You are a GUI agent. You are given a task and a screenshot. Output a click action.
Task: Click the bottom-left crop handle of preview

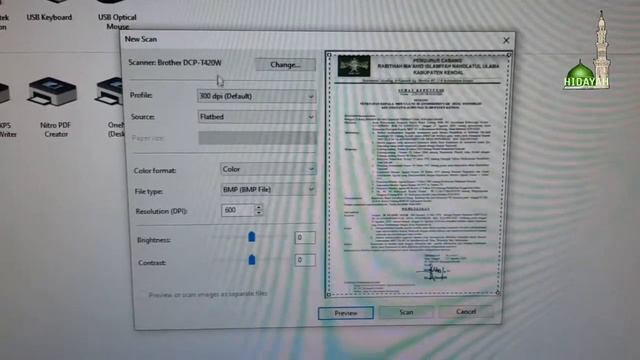(x=329, y=294)
